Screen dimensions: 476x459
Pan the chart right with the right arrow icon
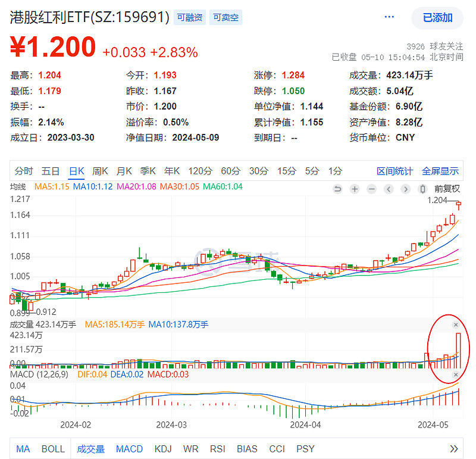406,188
